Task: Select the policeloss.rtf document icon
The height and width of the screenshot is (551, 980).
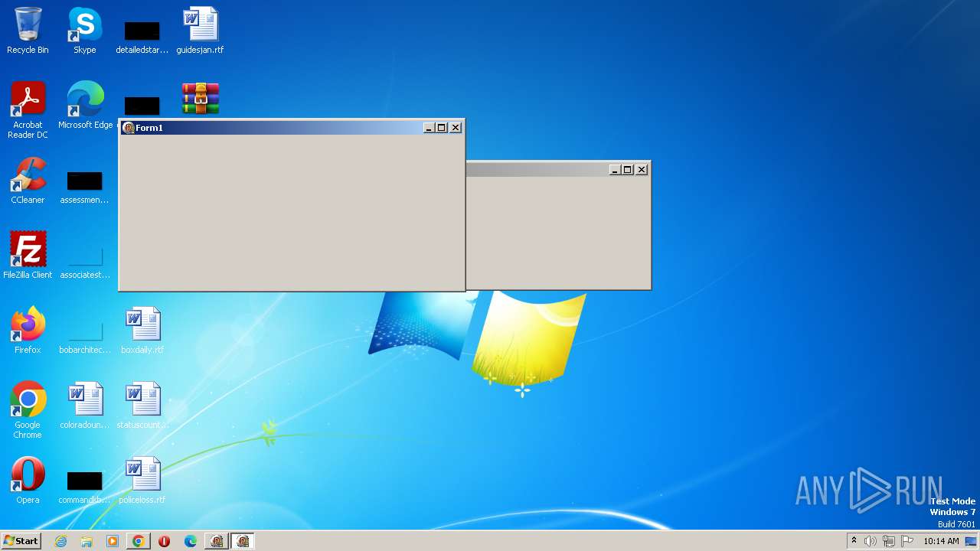Action: pyautogui.click(x=142, y=481)
